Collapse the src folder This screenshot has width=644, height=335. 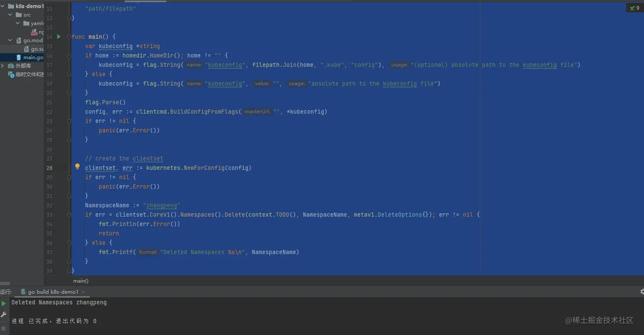[x=10, y=15]
